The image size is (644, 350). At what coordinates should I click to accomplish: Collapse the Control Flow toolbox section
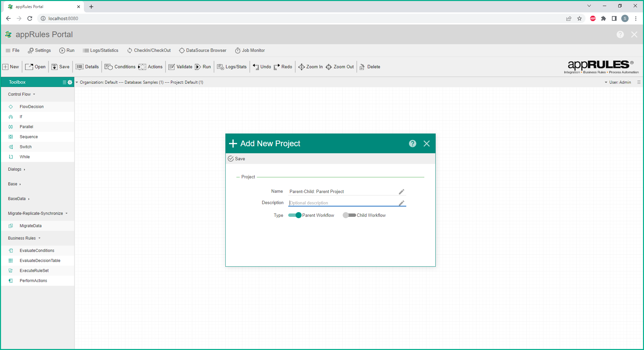(21, 94)
